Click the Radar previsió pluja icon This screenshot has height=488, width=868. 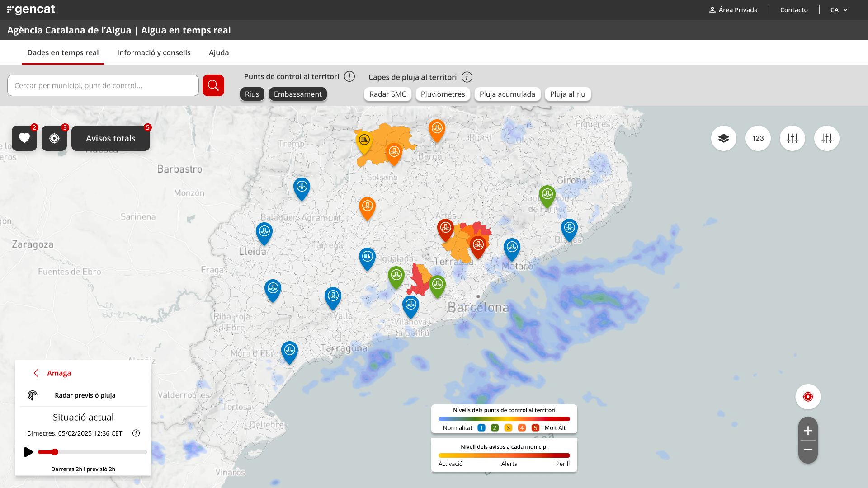pos(33,395)
